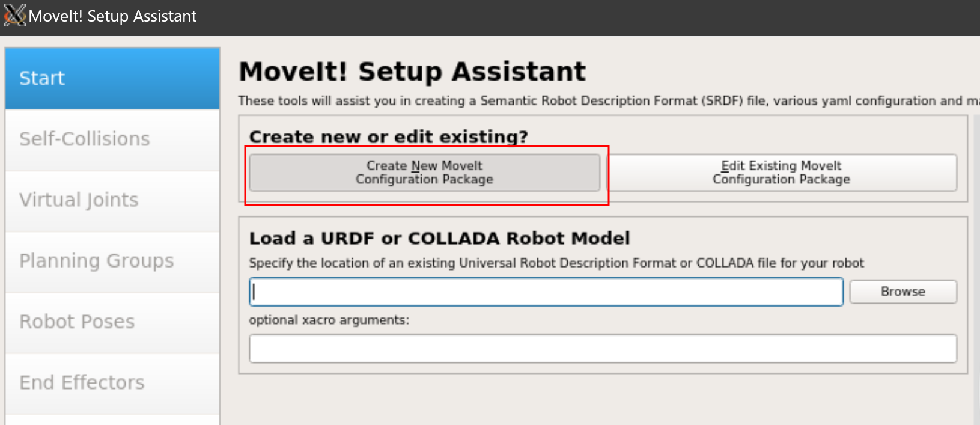Click the optional xacro arguments input field
The height and width of the screenshot is (425, 980).
coord(603,349)
